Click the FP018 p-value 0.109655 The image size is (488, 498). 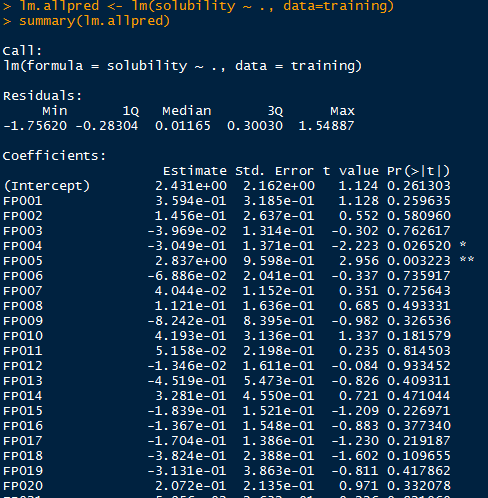[419, 456]
